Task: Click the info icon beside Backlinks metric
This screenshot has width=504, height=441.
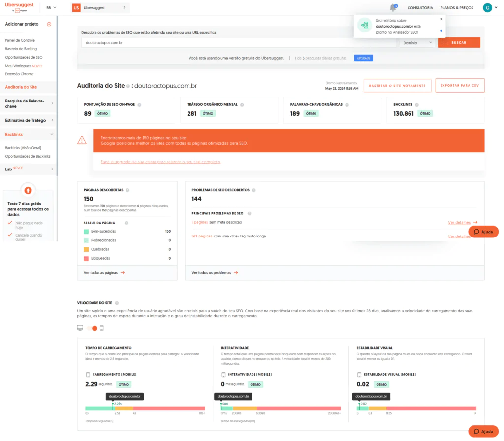Action: (417, 105)
